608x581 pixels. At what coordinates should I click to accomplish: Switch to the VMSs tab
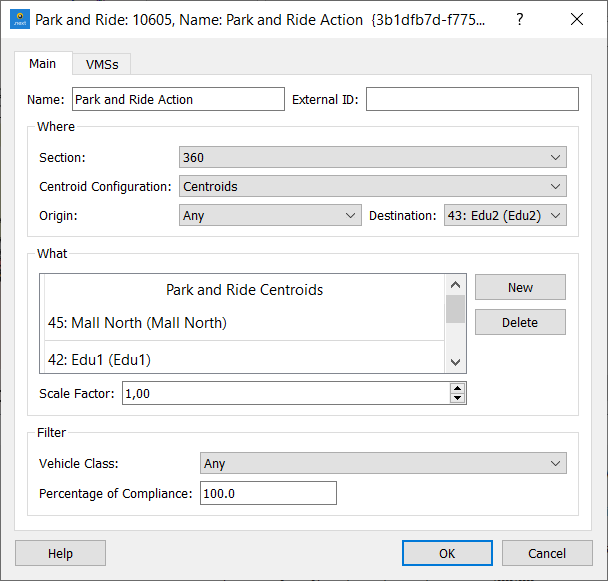pyautogui.click(x=102, y=64)
